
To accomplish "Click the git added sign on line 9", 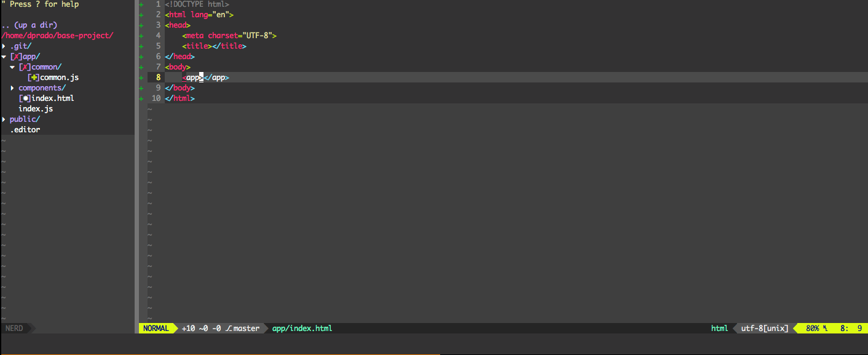I will point(141,88).
